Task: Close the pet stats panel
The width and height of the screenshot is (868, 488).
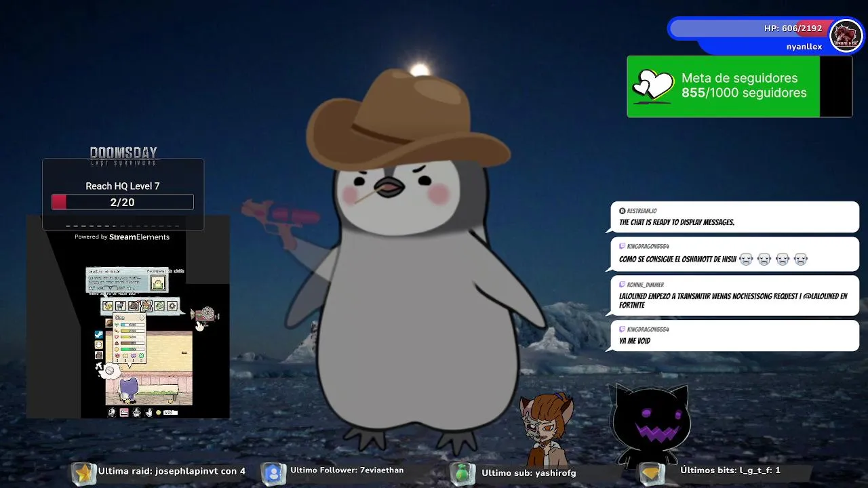Action: pyautogui.click(x=142, y=317)
